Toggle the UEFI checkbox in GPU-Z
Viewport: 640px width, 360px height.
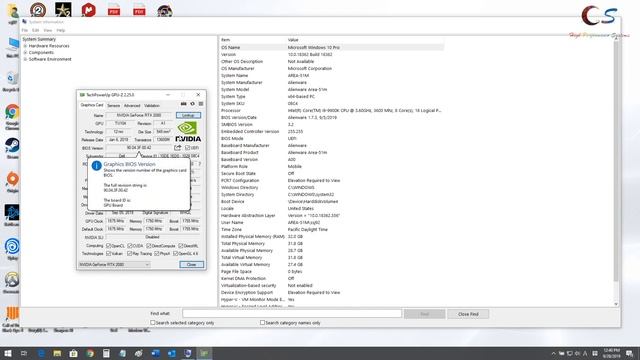(x=187, y=148)
